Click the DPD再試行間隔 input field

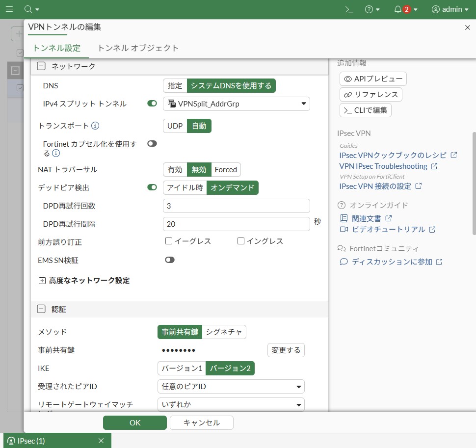pyautogui.click(x=236, y=224)
